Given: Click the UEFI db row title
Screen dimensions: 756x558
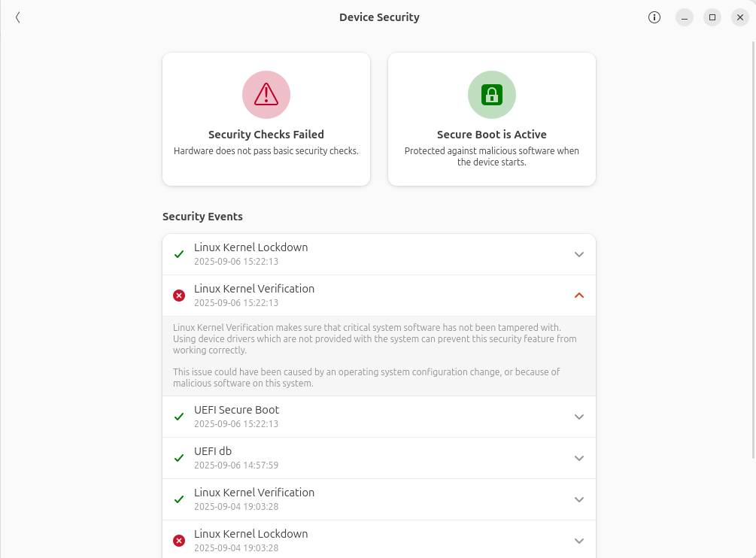Looking at the screenshot, I should click(213, 451).
